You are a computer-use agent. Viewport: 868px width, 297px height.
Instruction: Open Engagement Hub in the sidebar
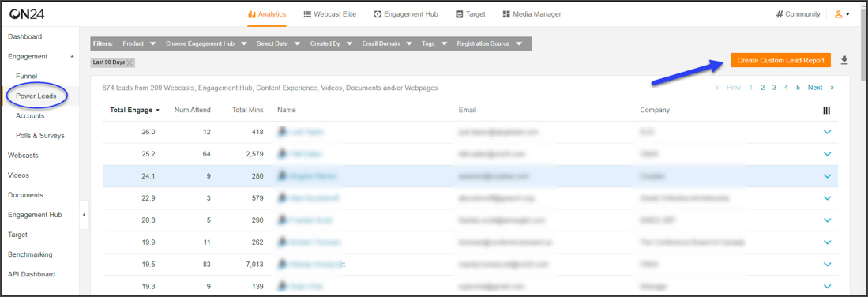[x=35, y=215]
